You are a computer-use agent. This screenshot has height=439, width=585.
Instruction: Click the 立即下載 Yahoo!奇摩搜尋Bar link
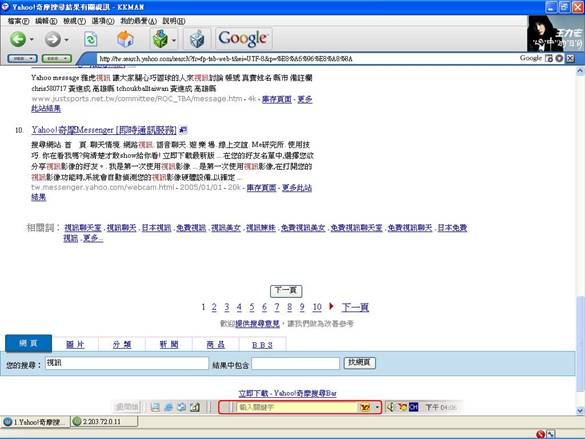pos(287,393)
